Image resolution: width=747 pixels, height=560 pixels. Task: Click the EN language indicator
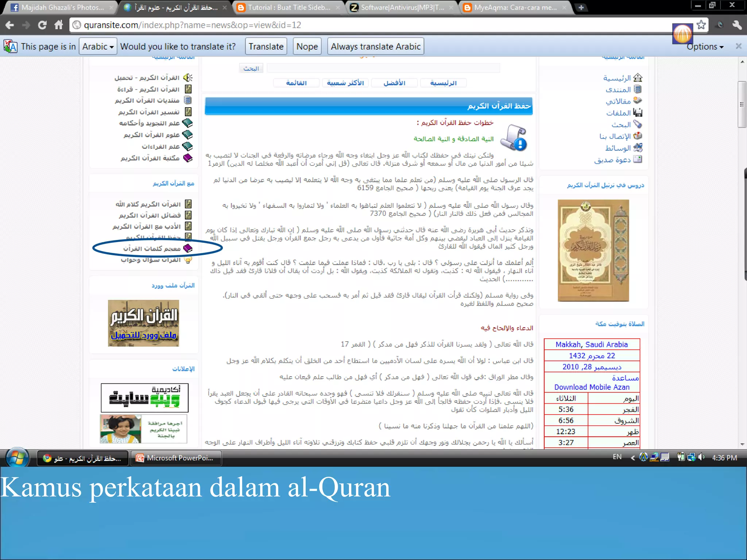pyautogui.click(x=617, y=457)
